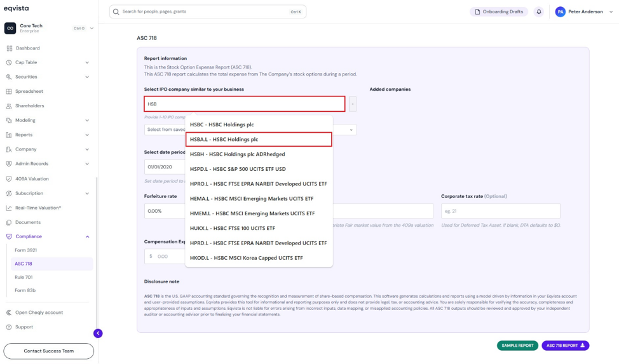Open Form 83b under Compliance
The image size is (619, 364).
click(25, 290)
